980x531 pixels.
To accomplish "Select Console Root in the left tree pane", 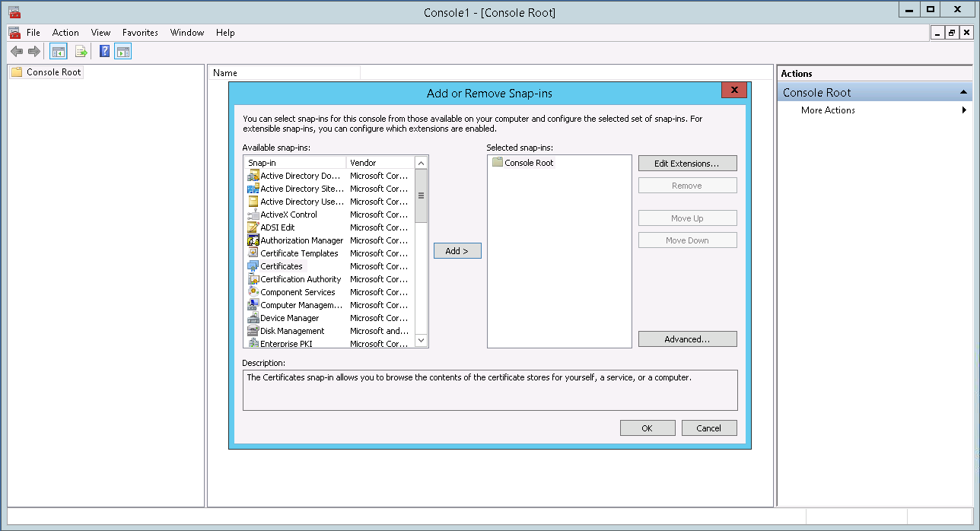I will pyautogui.click(x=46, y=72).
